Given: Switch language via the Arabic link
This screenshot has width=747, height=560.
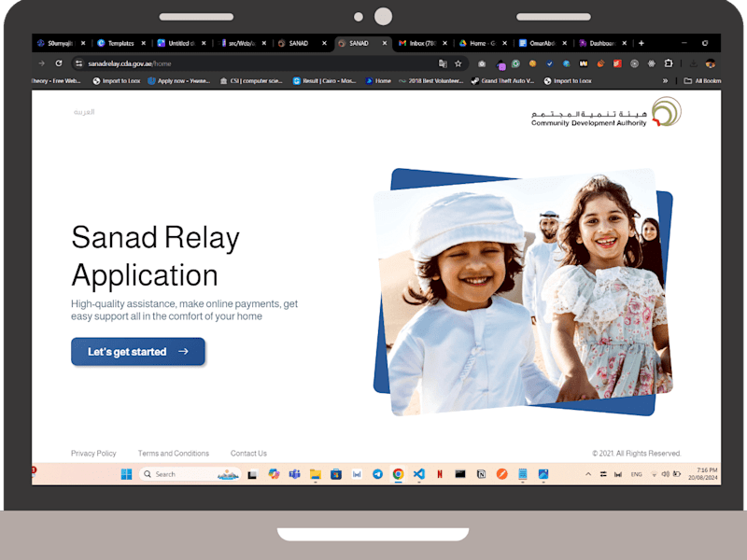Looking at the screenshot, I should (x=84, y=112).
